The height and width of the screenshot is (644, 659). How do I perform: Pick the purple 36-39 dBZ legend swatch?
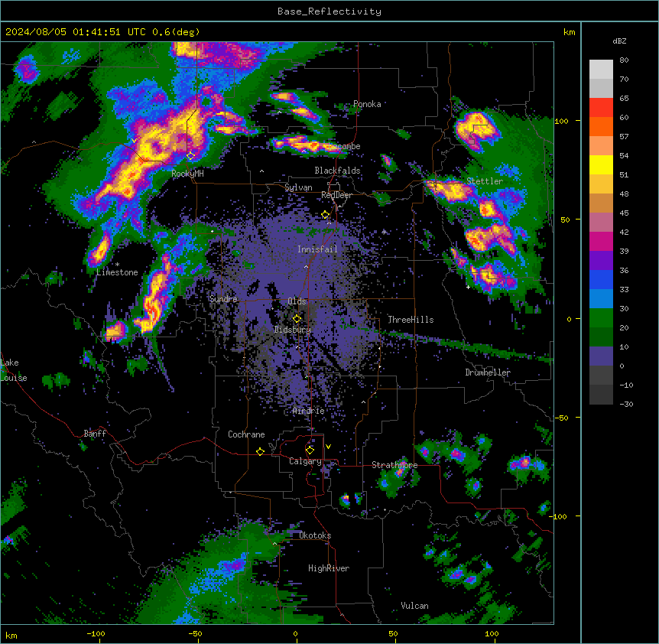pos(601,261)
